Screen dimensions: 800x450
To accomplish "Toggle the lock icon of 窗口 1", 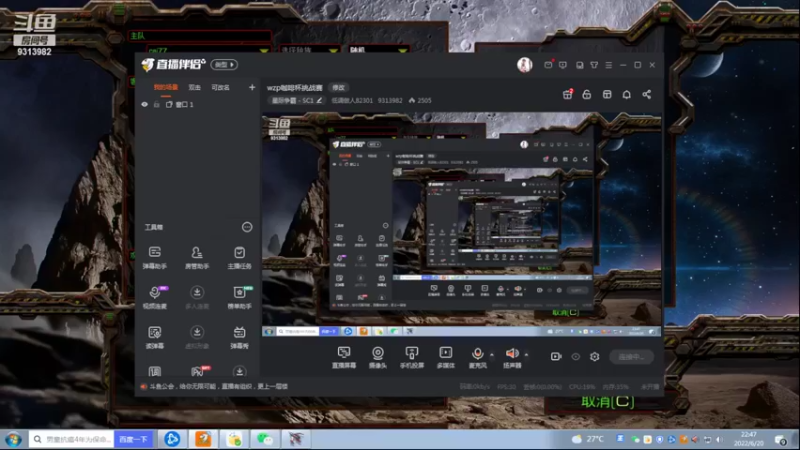I will click(x=157, y=104).
